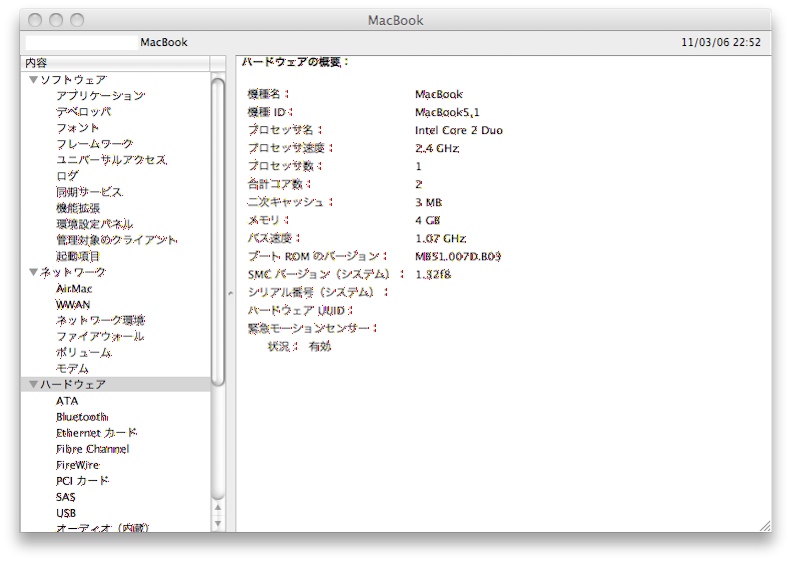Click the window resize grip corner
The image size is (791, 562).
point(765,526)
